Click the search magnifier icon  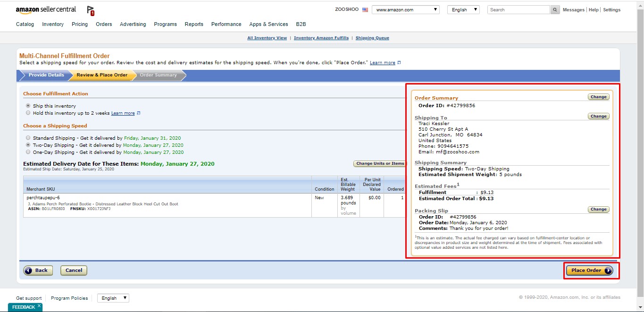[555, 10]
